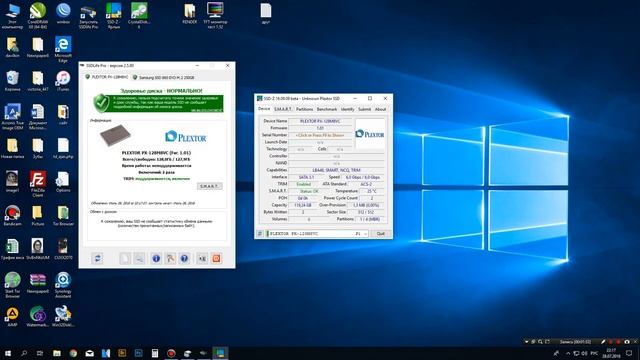
Task: Select the Device tab in SSD-Z
Action: click(264, 109)
